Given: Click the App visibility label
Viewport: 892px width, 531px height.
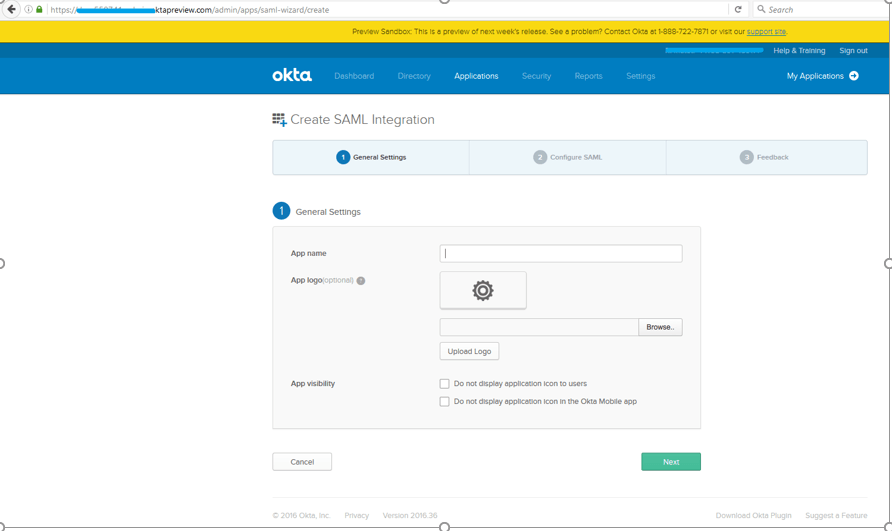Looking at the screenshot, I should click(x=313, y=384).
